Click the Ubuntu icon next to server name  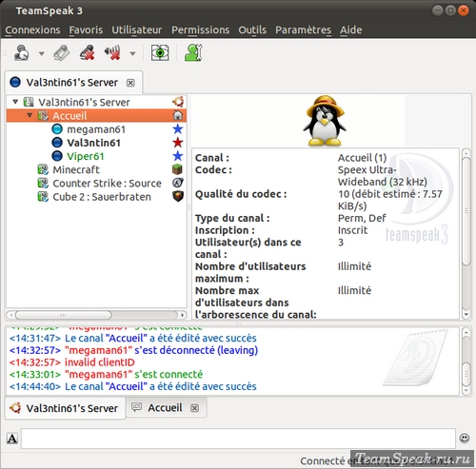click(x=178, y=102)
